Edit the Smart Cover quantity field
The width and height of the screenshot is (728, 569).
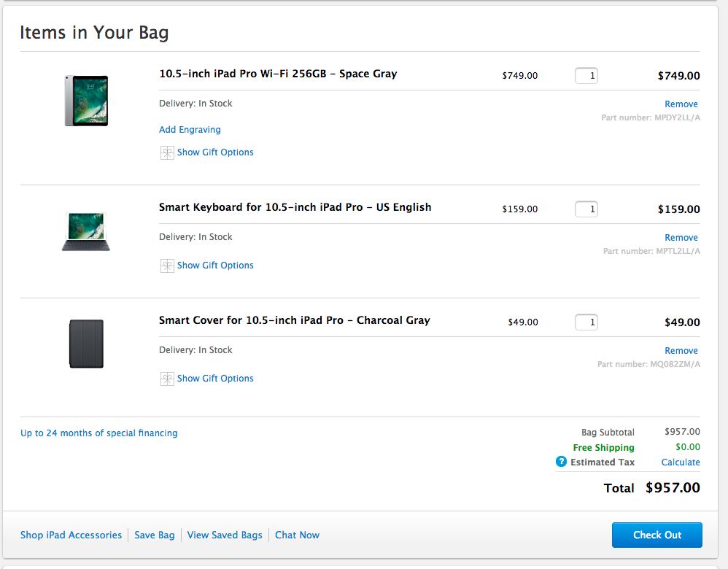[x=586, y=322]
